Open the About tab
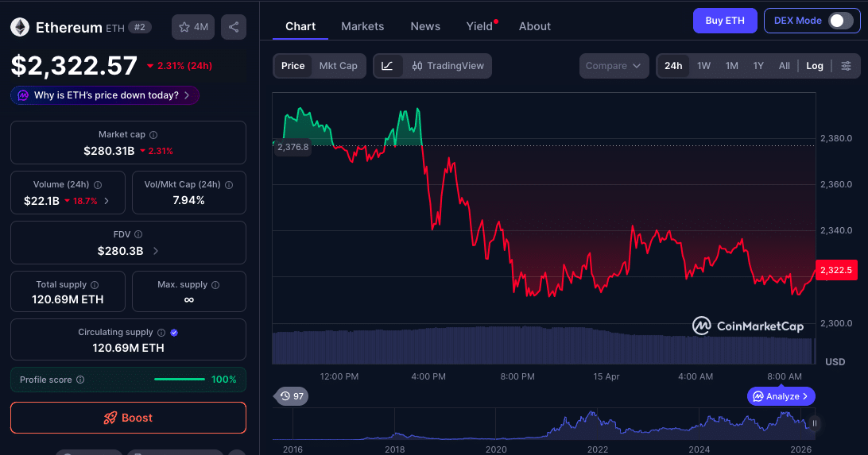Image resolution: width=868 pixels, height=455 pixels. point(535,26)
